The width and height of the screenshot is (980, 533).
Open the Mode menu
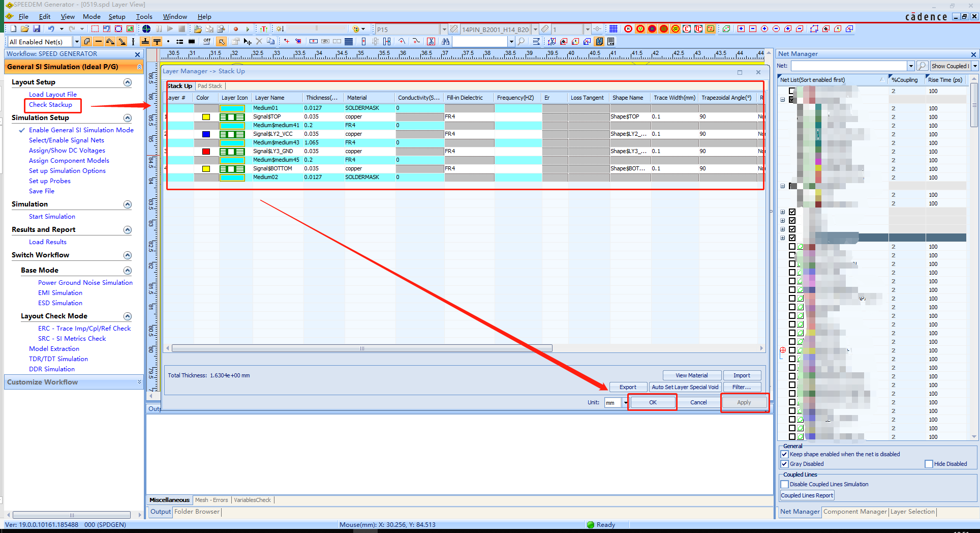coord(91,17)
